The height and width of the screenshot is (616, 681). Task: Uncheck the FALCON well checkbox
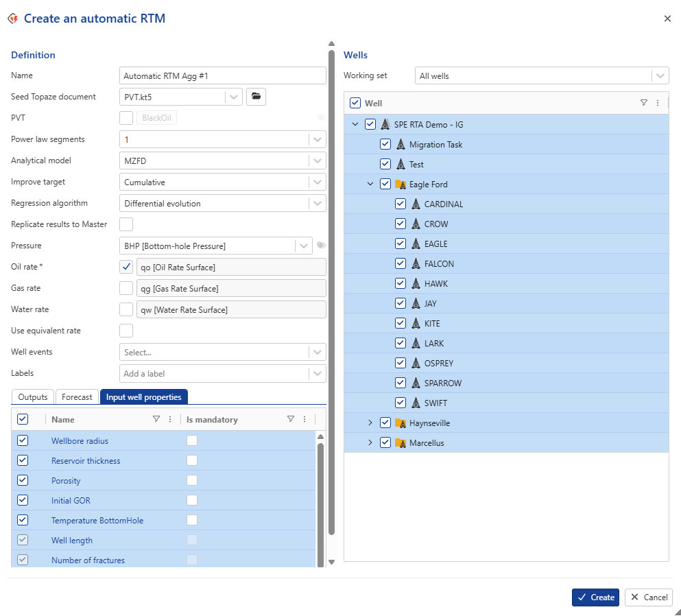pyautogui.click(x=401, y=264)
